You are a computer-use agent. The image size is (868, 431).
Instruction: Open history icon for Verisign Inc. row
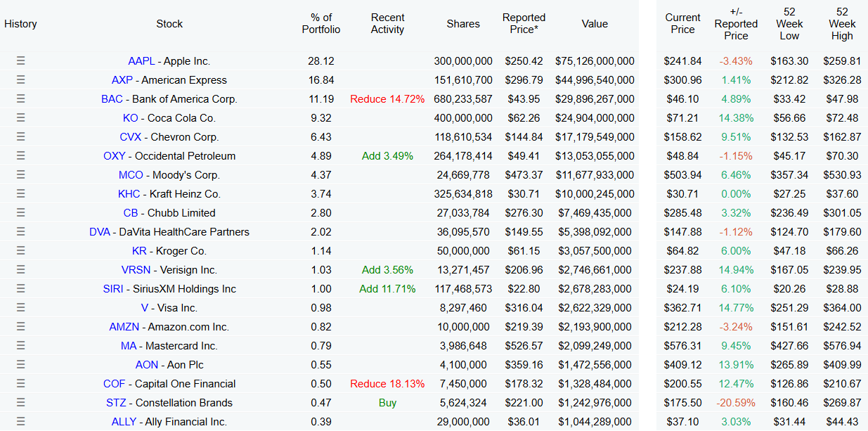[x=20, y=270]
